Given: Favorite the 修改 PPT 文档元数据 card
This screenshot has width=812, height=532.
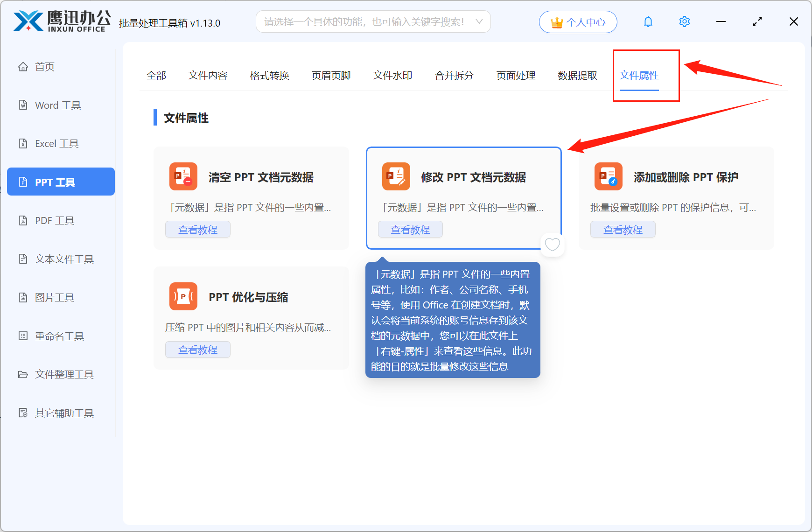Looking at the screenshot, I should pyautogui.click(x=552, y=245).
